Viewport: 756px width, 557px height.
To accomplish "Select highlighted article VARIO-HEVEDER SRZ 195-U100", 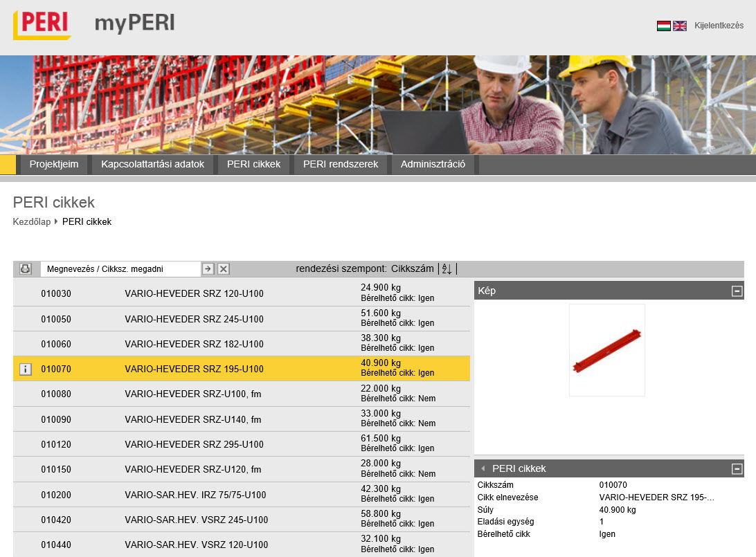I will 242,369.
